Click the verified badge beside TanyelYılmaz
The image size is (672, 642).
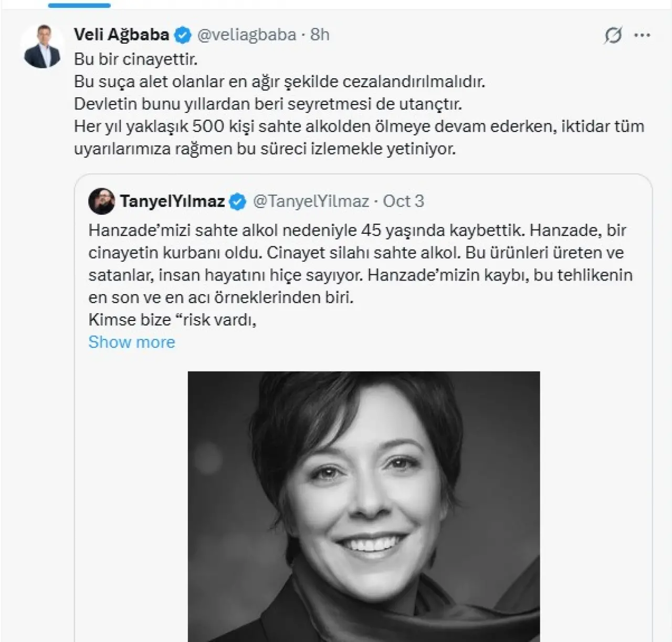(238, 201)
